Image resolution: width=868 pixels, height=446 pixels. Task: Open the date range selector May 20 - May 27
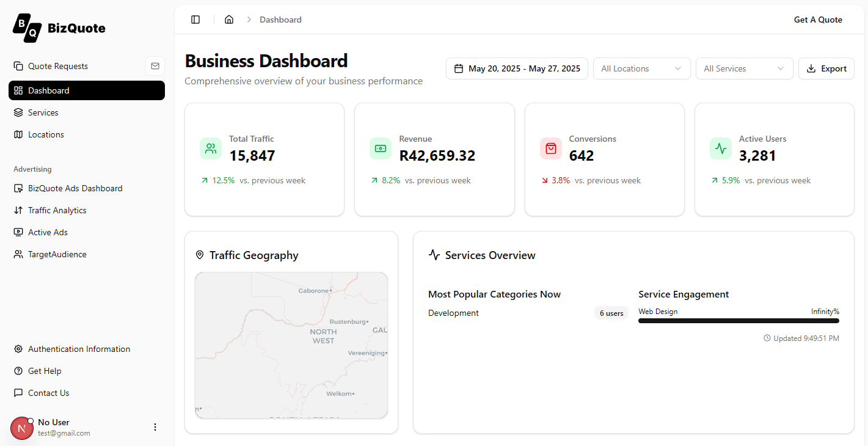(x=517, y=68)
